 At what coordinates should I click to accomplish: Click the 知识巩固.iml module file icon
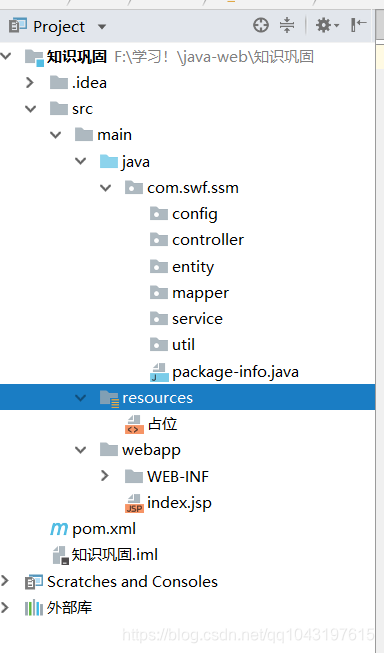click(x=60, y=556)
